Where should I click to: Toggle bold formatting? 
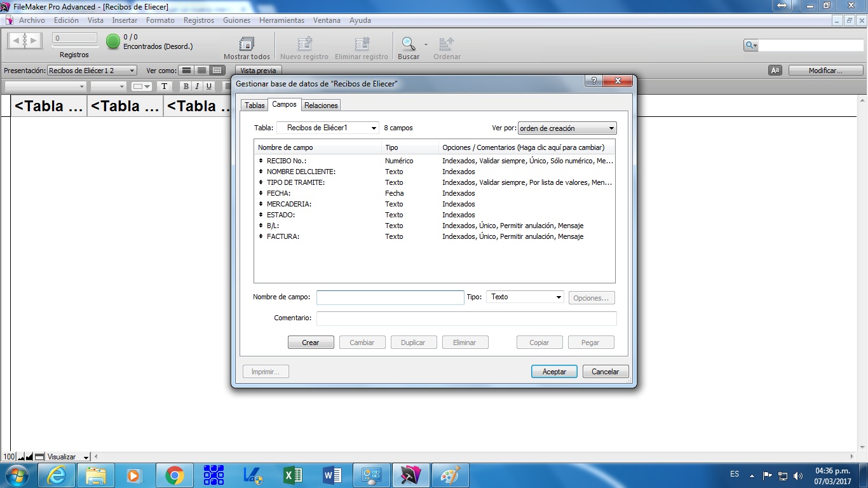(186, 86)
